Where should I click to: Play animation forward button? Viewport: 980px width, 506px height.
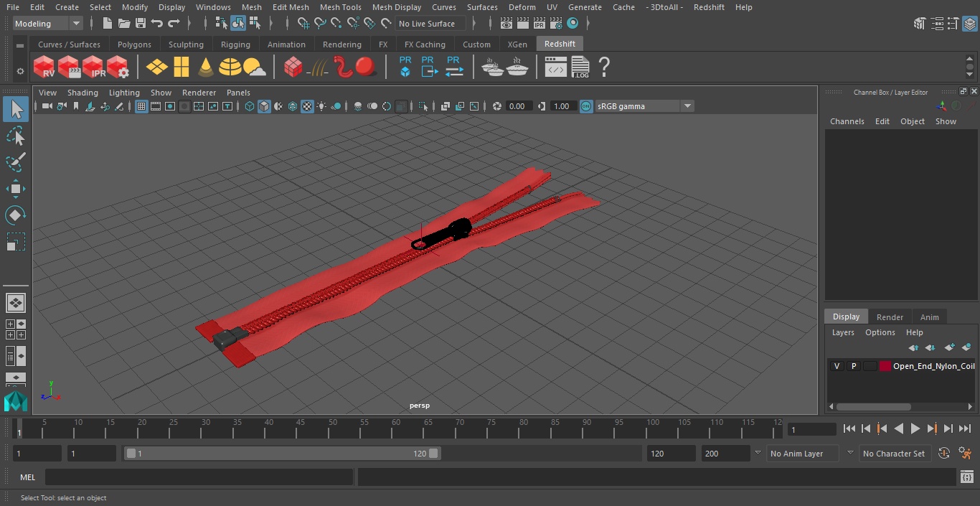[915, 428]
